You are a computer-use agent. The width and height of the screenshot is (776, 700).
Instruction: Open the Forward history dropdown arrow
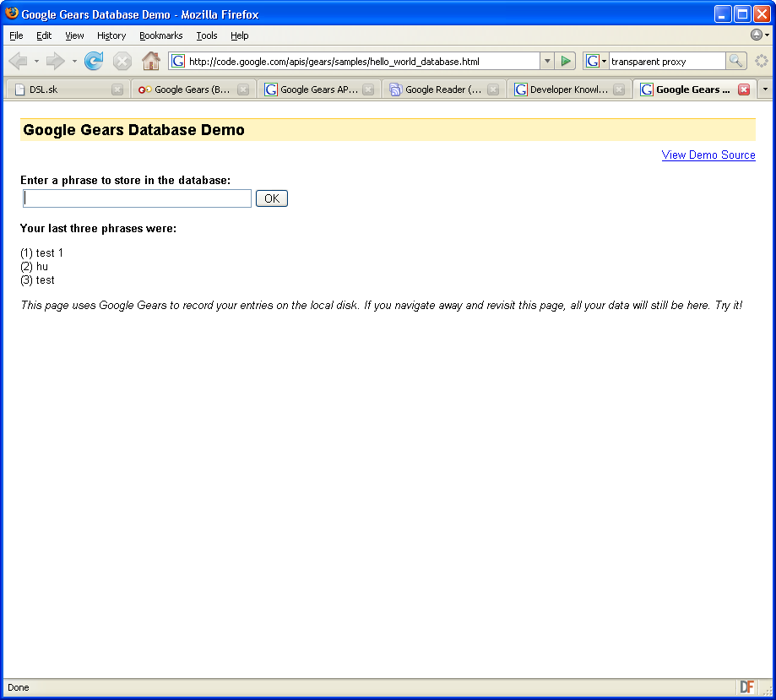tap(74, 62)
